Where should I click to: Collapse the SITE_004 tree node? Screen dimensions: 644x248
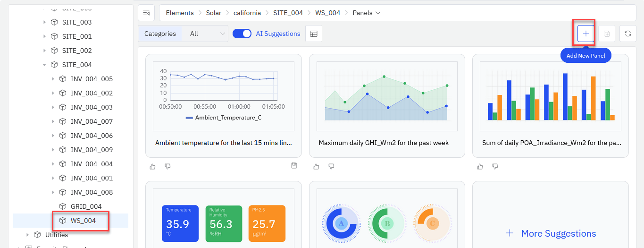(44, 65)
